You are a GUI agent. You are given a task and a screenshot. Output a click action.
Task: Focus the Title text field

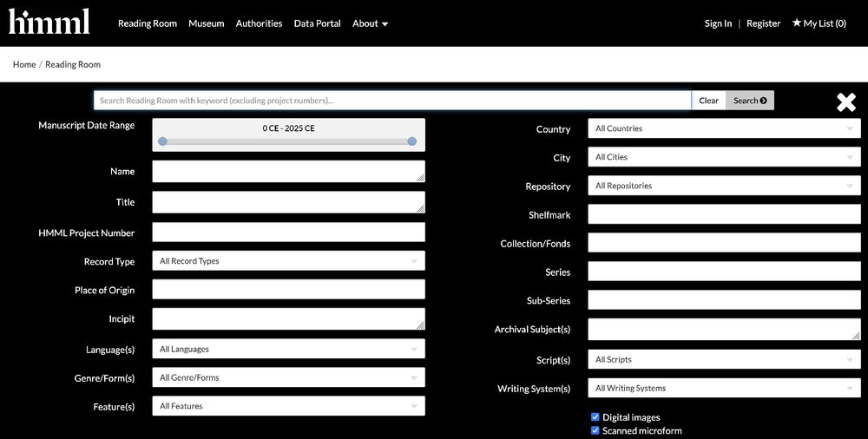pos(288,202)
